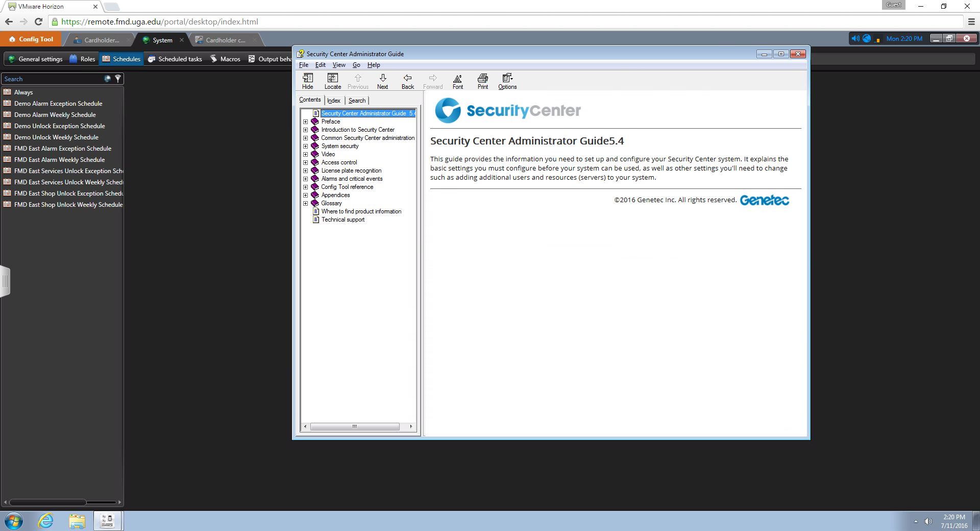
Task: Expand the Access control topic
Action: [305, 162]
